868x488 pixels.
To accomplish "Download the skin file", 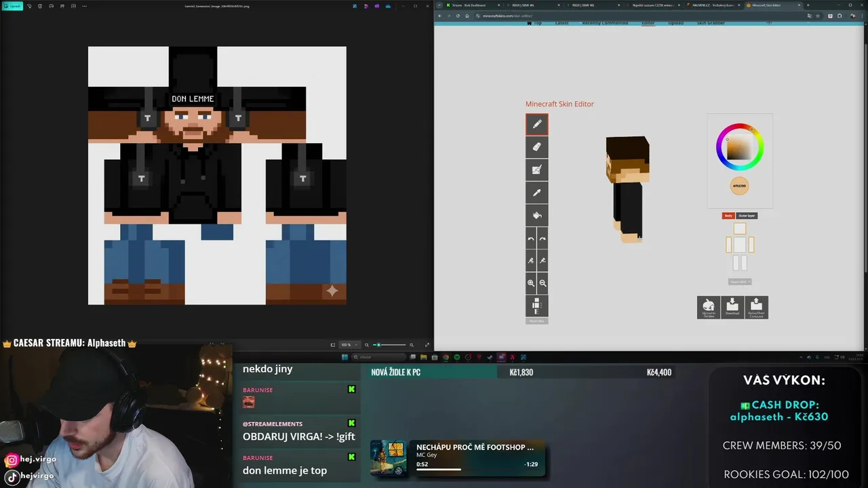I will pyautogui.click(x=732, y=307).
